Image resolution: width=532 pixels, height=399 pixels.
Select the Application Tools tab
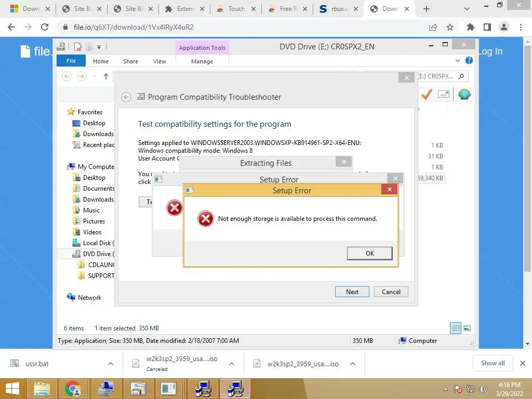coord(202,48)
